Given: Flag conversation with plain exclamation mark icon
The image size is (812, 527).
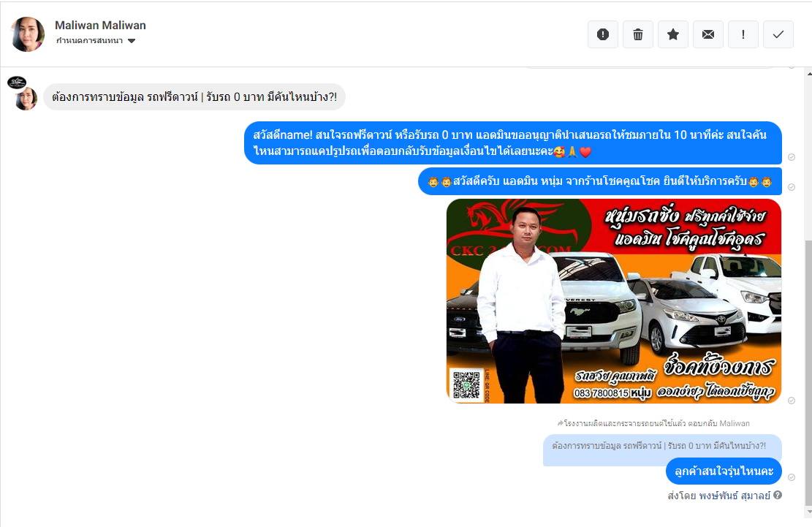Looking at the screenshot, I should [743, 34].
